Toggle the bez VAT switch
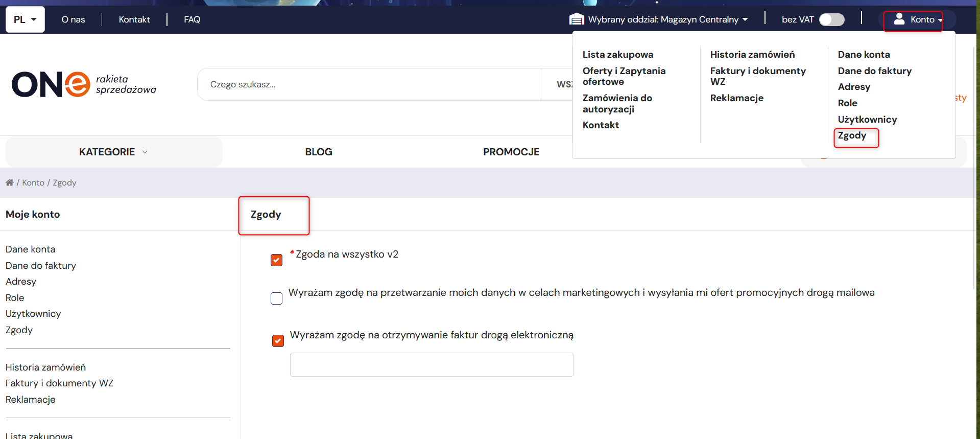Screen dimensions: 980x439 (832, 19)
